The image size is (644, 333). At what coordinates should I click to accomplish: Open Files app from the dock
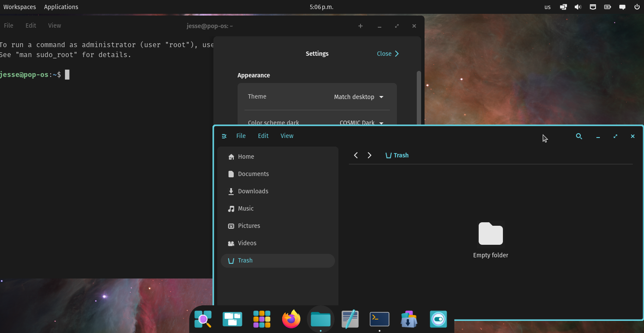pos(321,319)
